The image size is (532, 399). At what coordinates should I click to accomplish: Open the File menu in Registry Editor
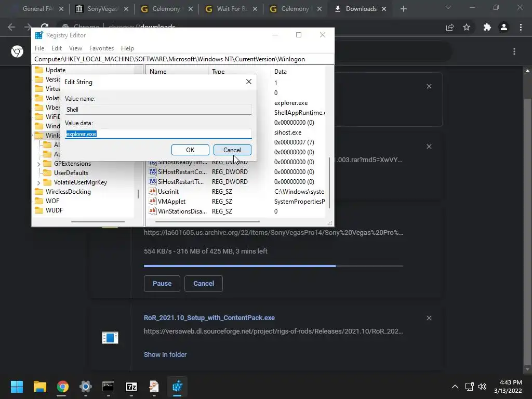[39, 48]
